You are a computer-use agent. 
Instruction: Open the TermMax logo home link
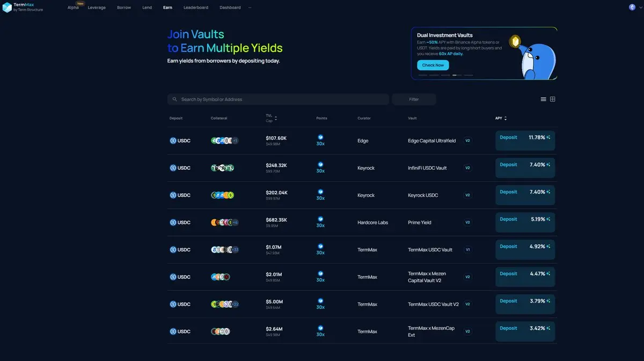pos(23,8)
